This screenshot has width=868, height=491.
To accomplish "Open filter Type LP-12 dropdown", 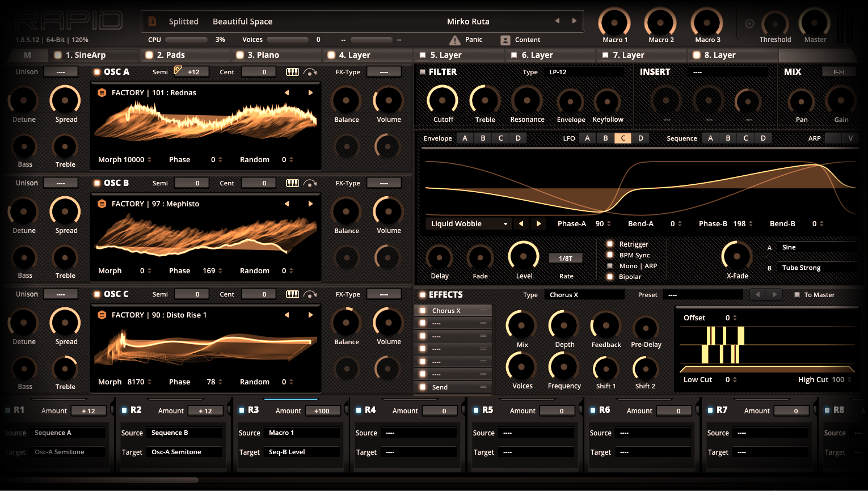I will tap(585, 72).
